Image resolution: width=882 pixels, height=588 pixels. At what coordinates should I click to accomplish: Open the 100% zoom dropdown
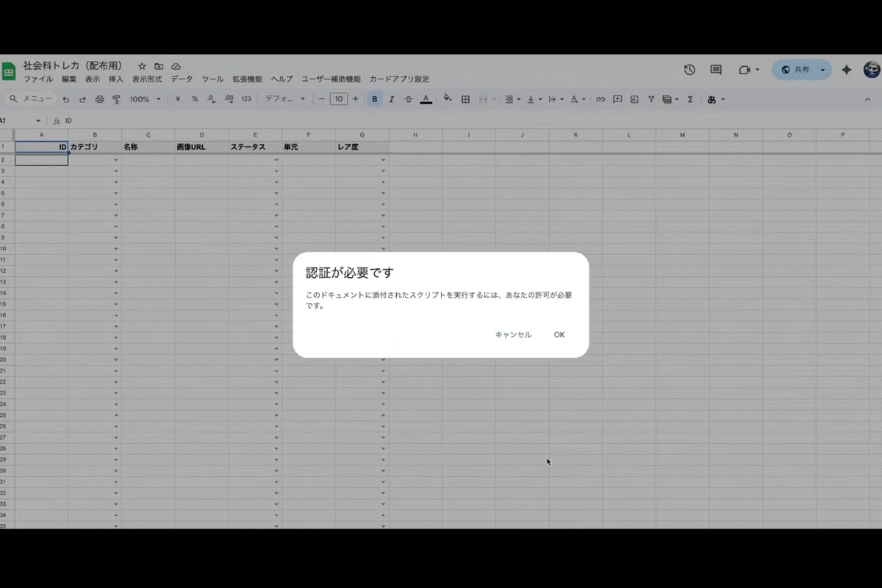145,99
